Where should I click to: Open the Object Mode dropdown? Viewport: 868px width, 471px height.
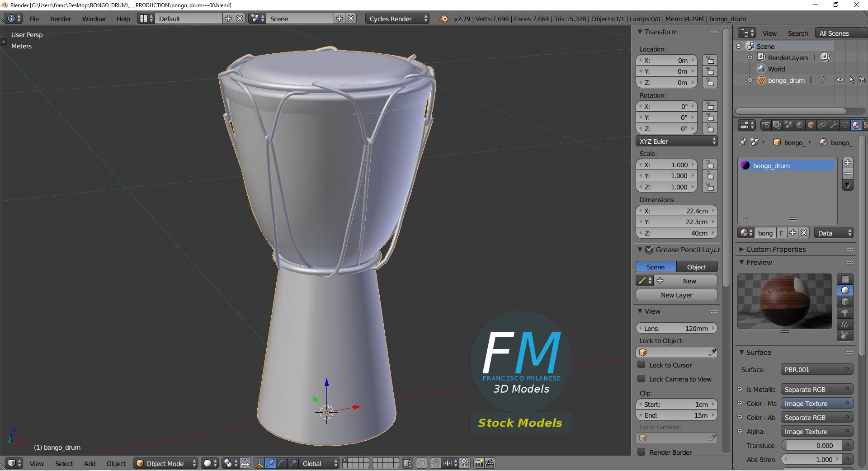tap(165, 463)
